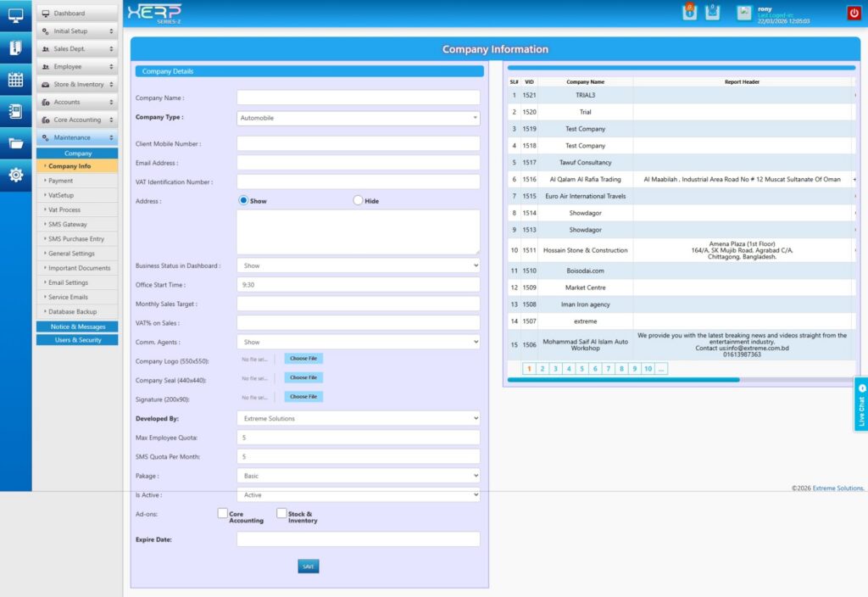This screenshot has width=868, height=597.
Task: Expand the Core Accounting sidebar section
Action: click(78, 119)
